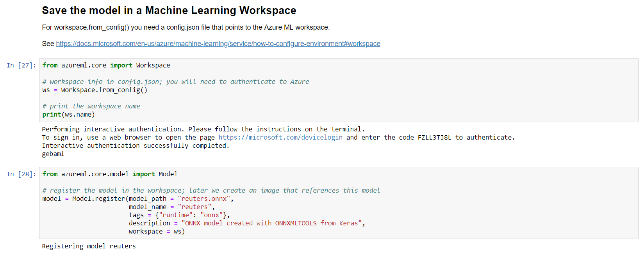This screenshot has height=255, width=644.
Task: Click the 'from azureml.core import Workspace' code line
Action: (x=106, y=66)
